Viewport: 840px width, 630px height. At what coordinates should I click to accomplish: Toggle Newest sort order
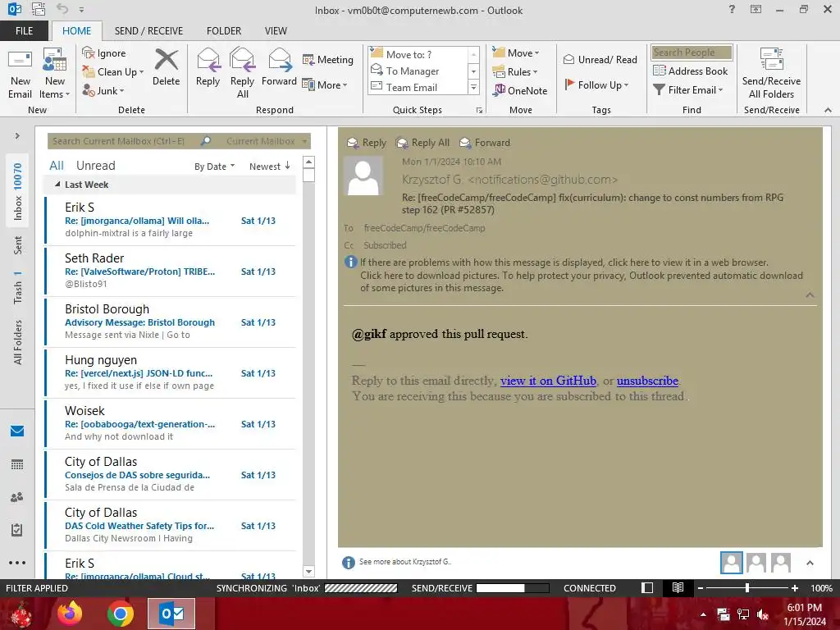pos(270,167)
